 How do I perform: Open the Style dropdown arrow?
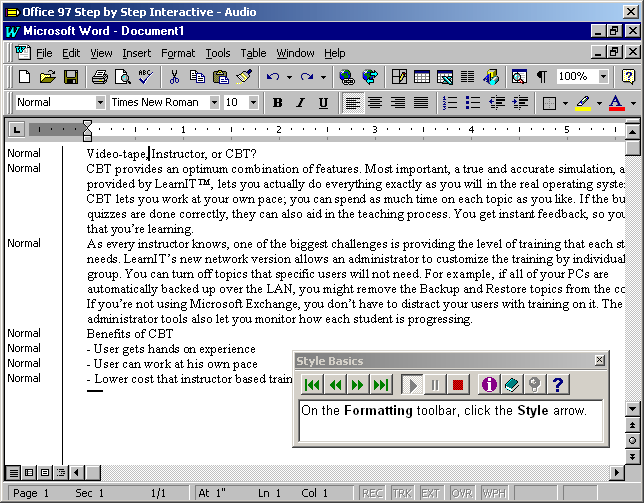[x=100, y=102]
